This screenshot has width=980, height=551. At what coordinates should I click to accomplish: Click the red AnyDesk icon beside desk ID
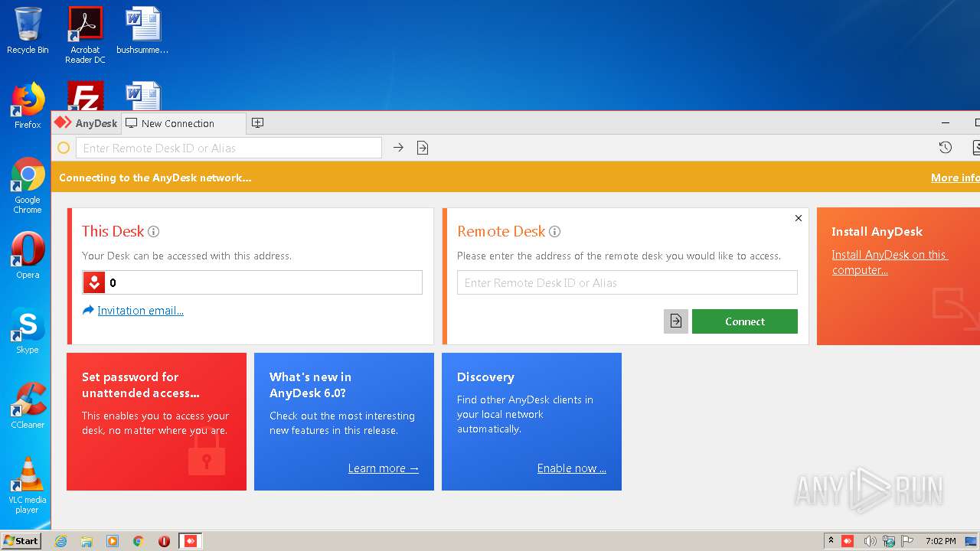point(94,282)
